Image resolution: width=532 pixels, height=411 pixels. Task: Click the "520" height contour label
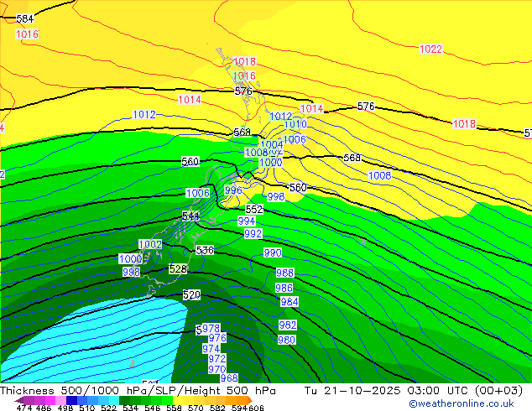click(191, 294)
